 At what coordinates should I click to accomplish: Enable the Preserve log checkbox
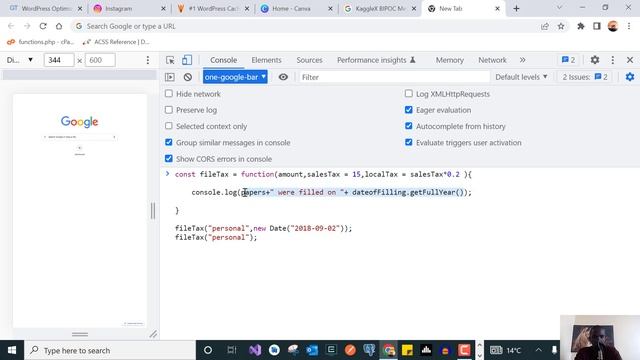point(169,110)
